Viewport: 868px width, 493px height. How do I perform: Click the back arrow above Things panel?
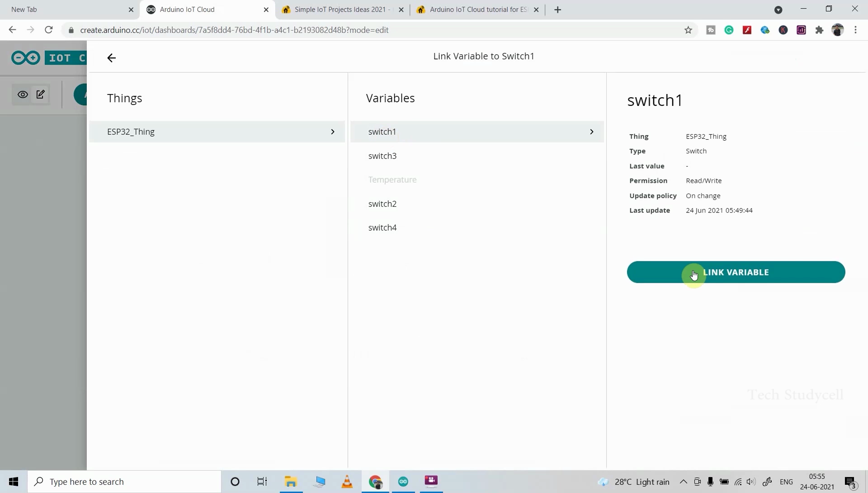[x=111, y=58]
